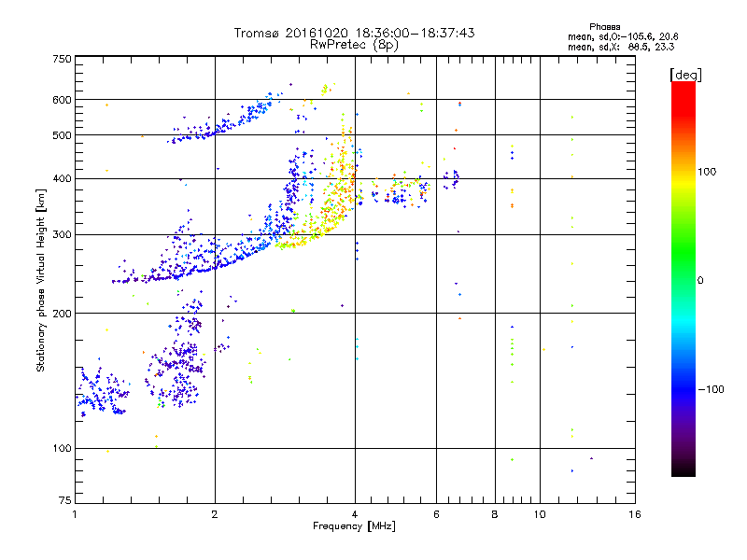The height and width of the screenshot is (560, 747).
Task: Click the x-axis tick label '4'
Action: [355, 514]
